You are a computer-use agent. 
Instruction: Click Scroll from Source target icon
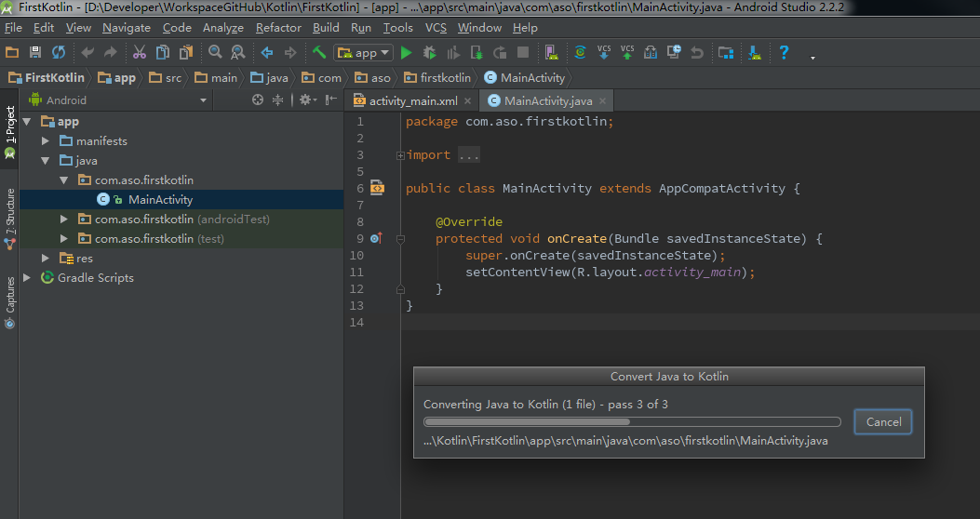pyautogui.click(x=258, y=100)
